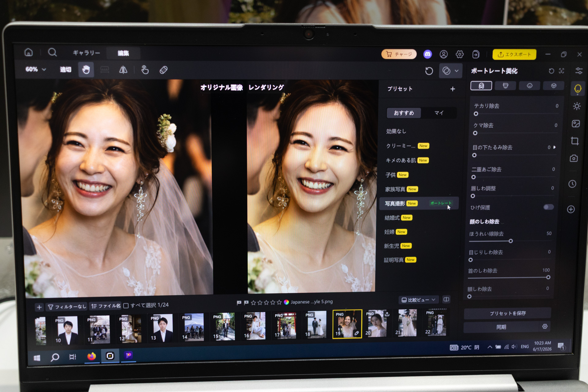The width and height of the screenshot is (588, 392).
Task: Go to the Home screen icon
Action: point(28,52)
